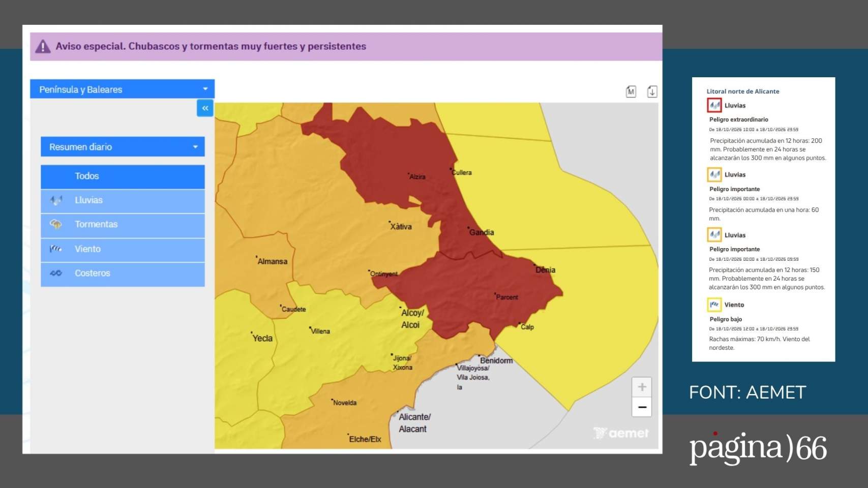Zoom in the map with plus button

(x=642, y=387)
